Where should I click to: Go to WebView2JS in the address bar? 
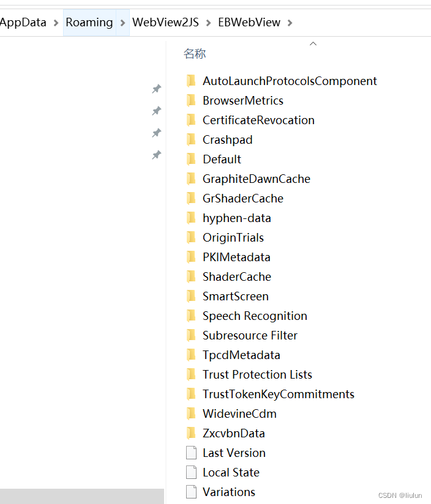click(x=166, y=23)
